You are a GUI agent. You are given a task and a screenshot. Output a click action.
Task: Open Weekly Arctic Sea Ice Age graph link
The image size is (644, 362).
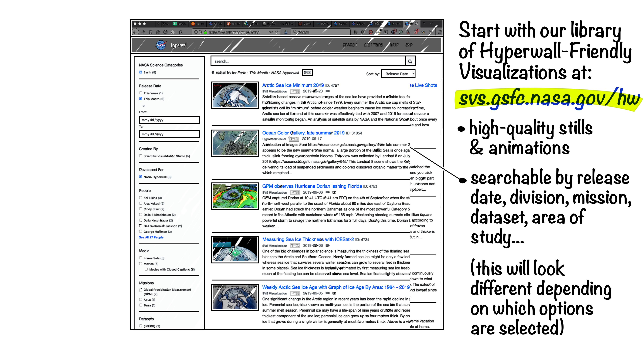pos(336,287)
